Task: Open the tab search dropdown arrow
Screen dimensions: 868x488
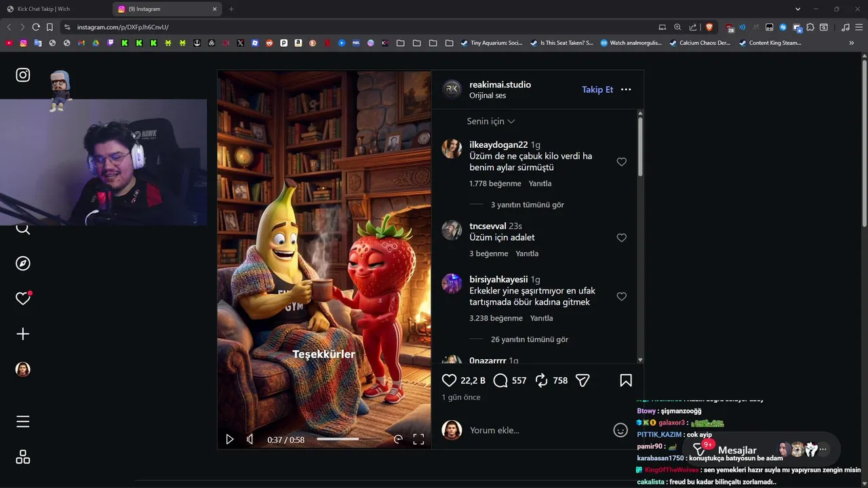Action: click(797, 9)
